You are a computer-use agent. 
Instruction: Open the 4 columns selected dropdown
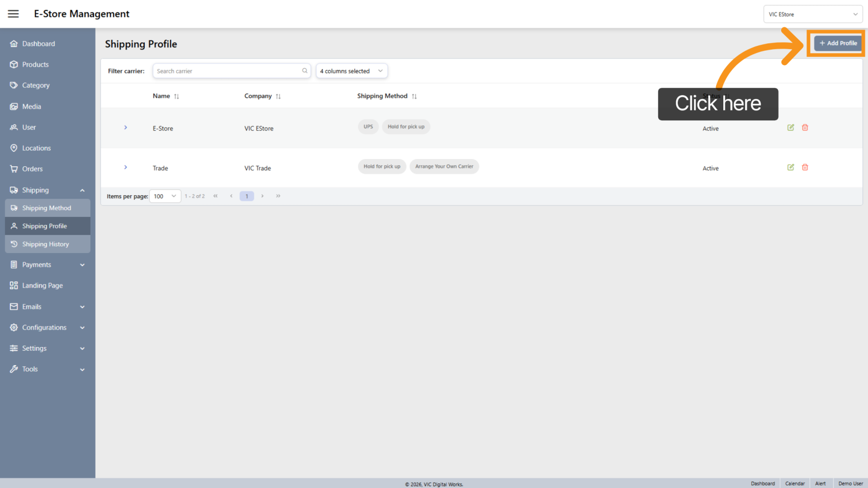pos(351,71)
